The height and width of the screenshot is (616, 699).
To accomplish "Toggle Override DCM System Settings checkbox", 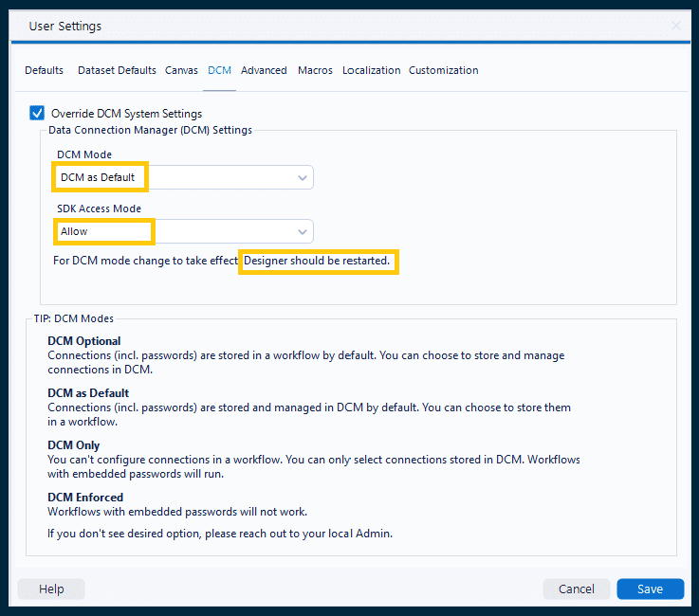I will pyautogui.click(x=38, y=113).
